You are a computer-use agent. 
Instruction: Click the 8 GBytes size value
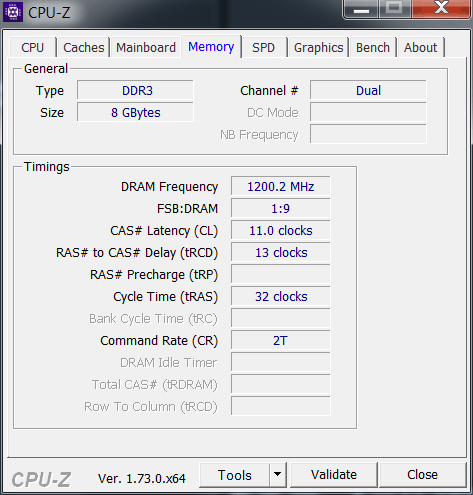(135, 112)
